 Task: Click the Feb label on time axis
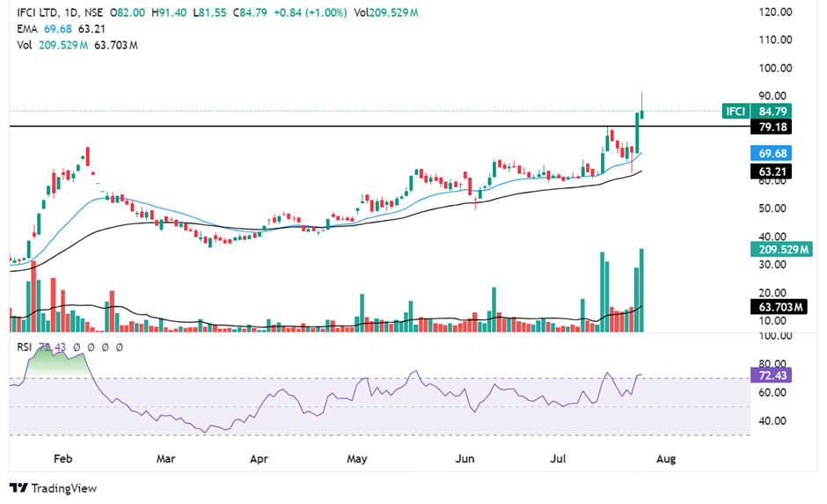[62, 459]
